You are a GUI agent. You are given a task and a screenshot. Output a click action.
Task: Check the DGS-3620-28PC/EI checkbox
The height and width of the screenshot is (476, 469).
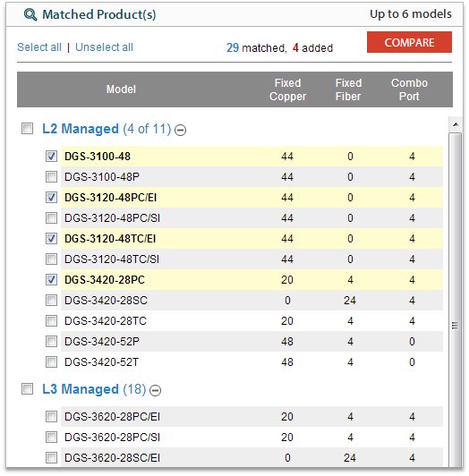51,417
